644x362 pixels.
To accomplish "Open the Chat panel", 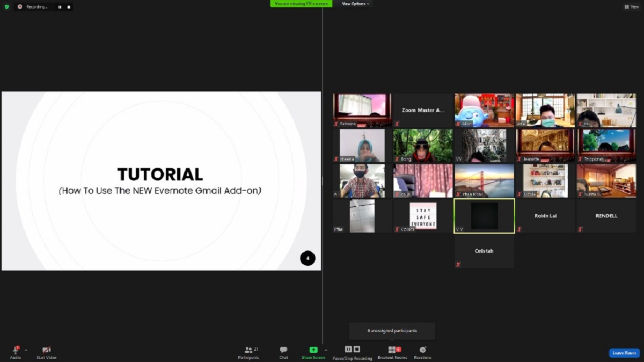I will point(283,352).
